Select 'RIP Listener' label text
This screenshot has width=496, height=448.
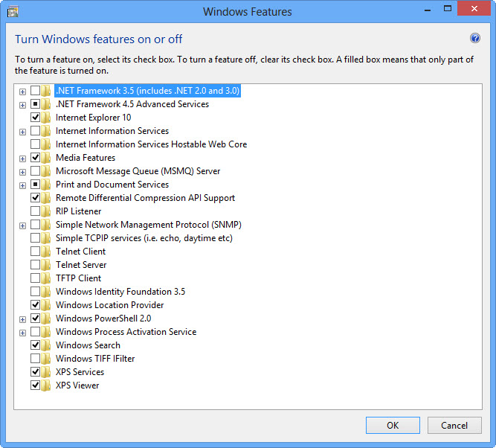click(78, 211)
